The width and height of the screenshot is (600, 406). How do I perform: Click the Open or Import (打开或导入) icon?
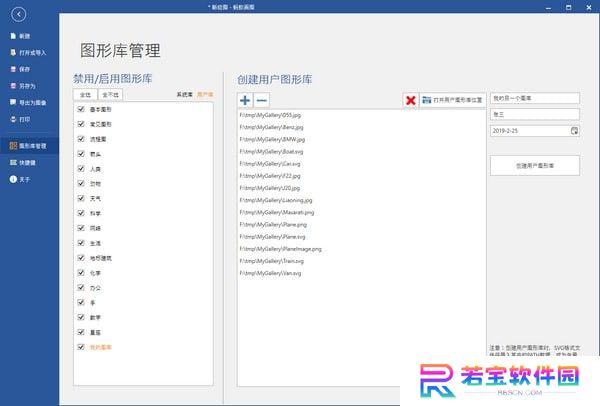click(13, 52)
